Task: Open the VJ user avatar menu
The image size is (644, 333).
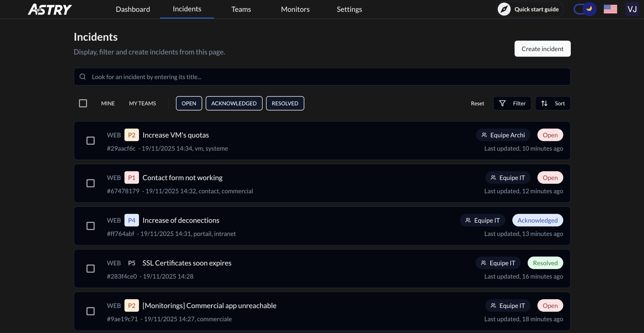Action: [x=632, y=9]
